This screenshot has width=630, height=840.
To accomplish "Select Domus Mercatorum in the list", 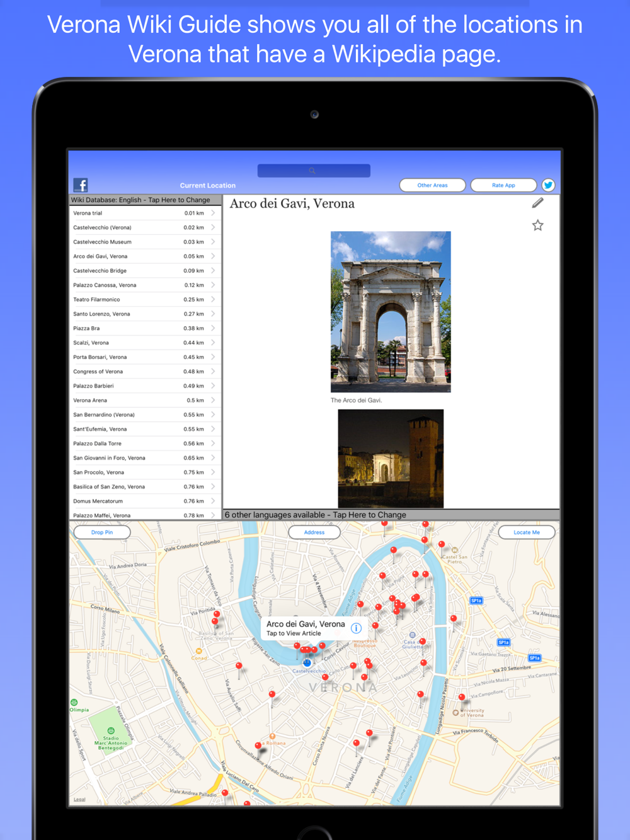I will point(145,501).
